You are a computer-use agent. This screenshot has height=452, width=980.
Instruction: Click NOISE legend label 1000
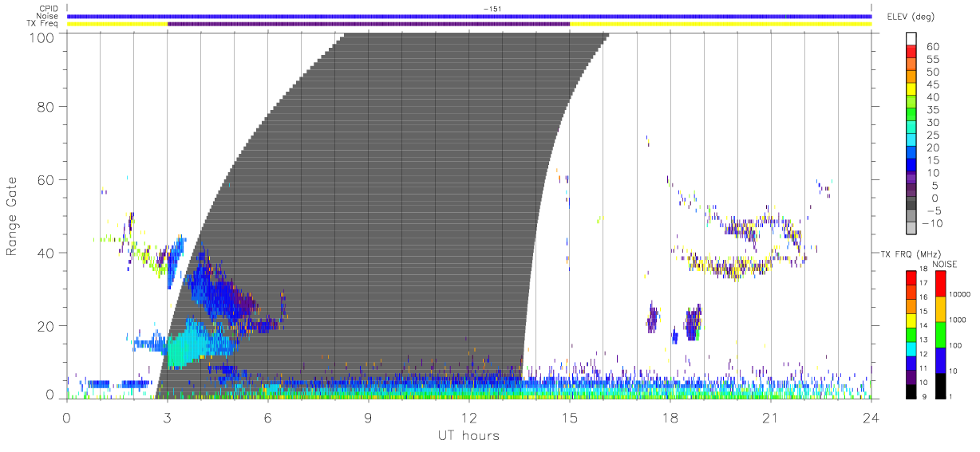[x=959, y=320]
